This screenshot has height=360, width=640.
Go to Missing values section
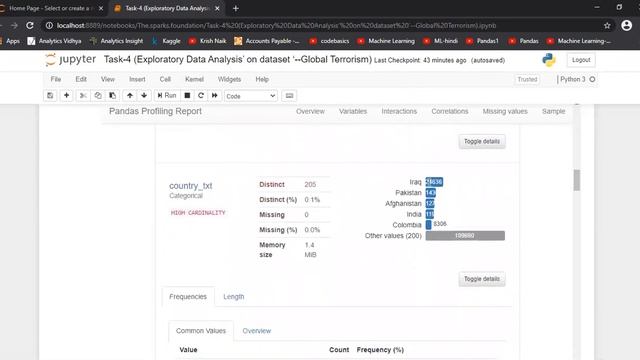[505, 111]
